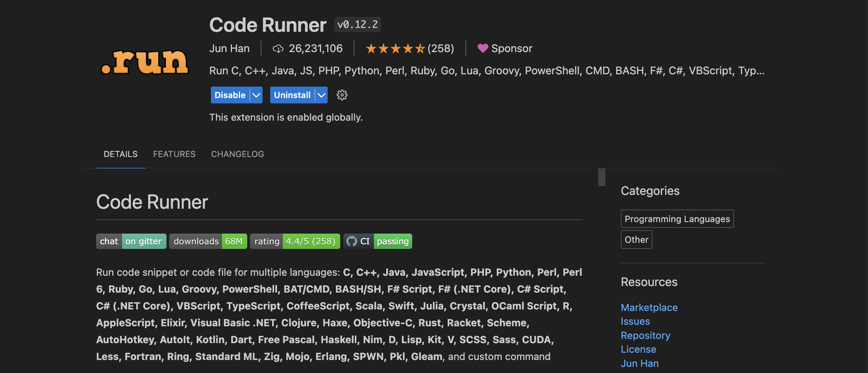This screenshot has width=868, height=373.
Task: Switch to the DETAILS tab
Action: tap(121, 154)
